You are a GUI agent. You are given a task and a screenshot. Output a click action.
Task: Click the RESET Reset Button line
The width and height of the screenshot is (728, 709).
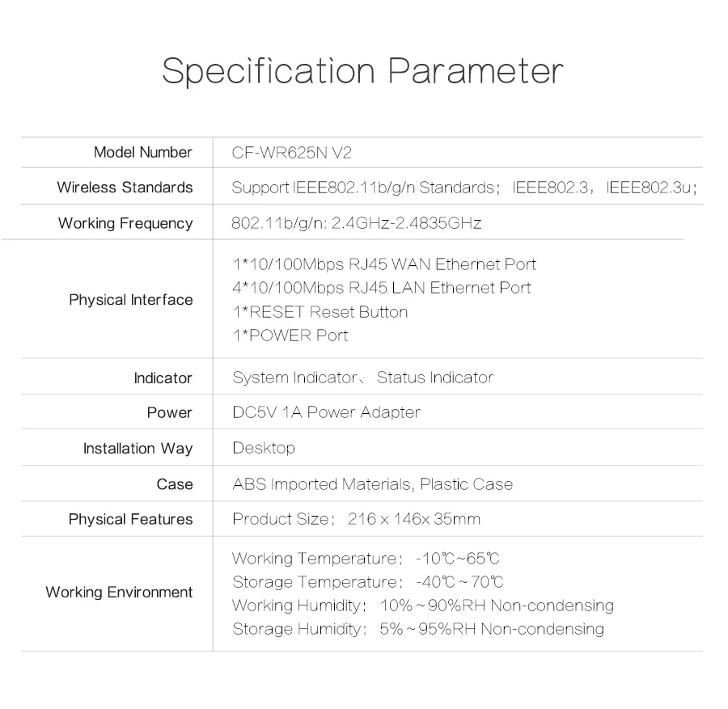coord(320,312)
